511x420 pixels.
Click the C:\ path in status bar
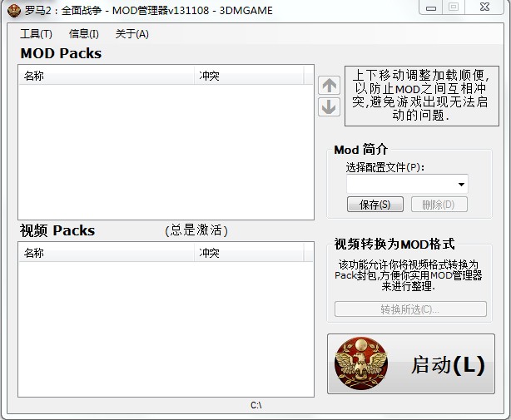[x=255, y=405]
